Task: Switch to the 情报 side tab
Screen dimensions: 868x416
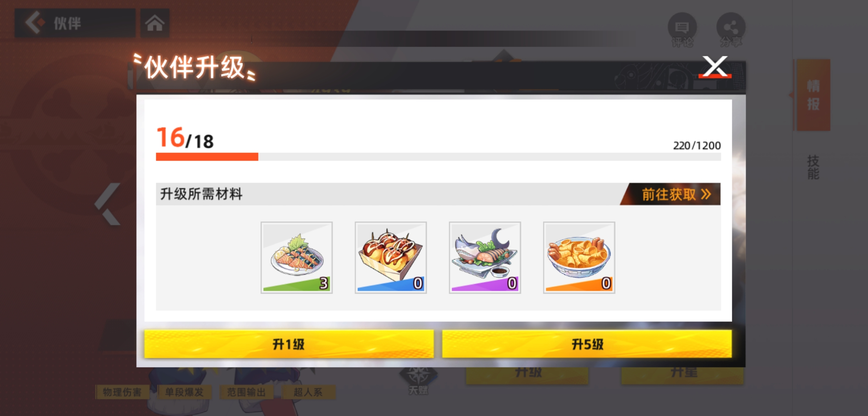Action: (813, 95)
